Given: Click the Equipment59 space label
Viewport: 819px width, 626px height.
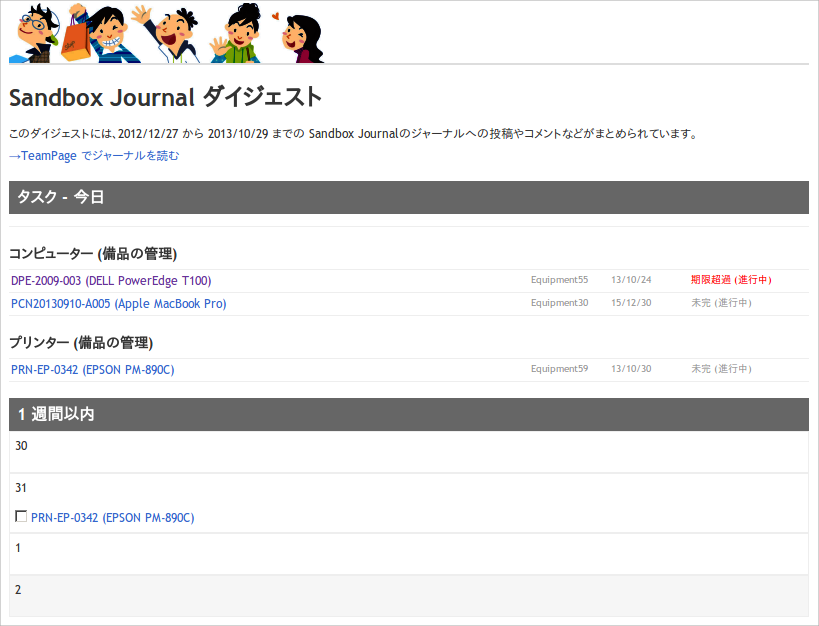Looking at the screenshot, I should click(559, 368).
